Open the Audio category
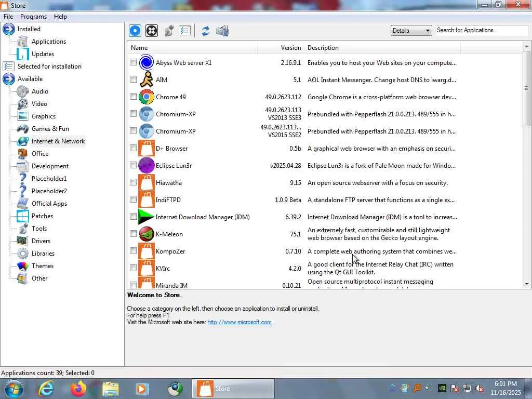Image resolution: width=532 pixels, height=399 pixels. click(39, 91)
